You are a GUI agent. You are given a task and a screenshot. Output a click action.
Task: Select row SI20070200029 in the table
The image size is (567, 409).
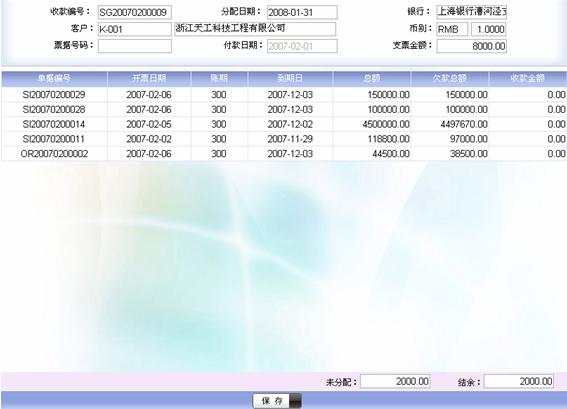284,95
